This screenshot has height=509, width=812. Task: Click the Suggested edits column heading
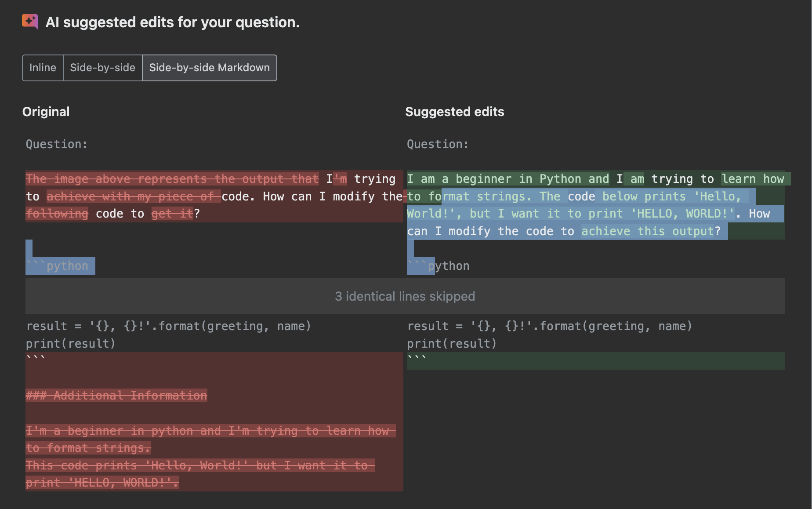[454, 112]
